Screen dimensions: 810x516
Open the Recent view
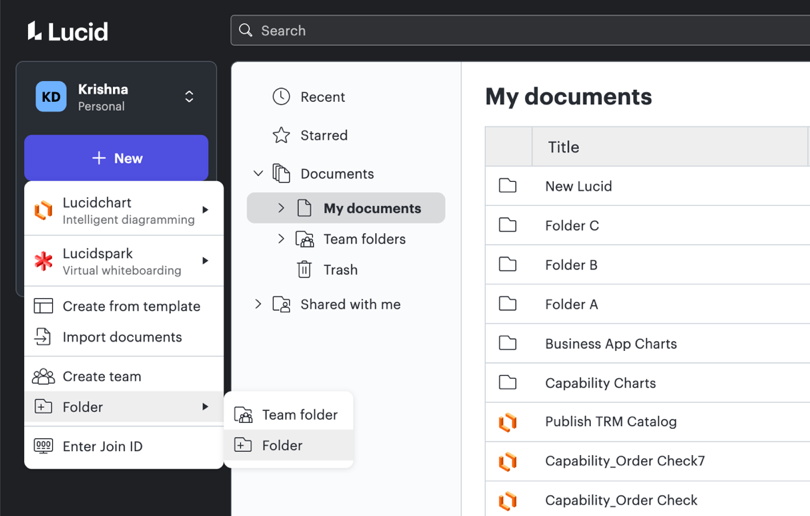[x=322, y=97]
